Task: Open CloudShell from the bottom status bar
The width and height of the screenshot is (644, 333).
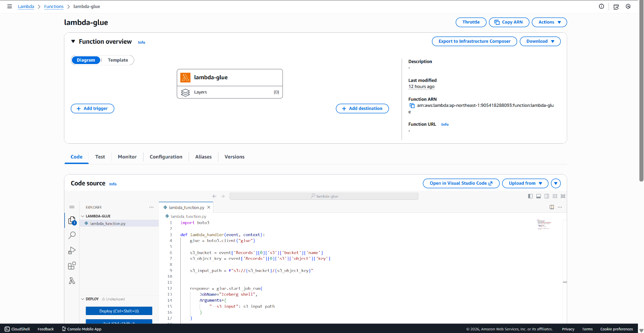Action: pyautogui.click(x=17, y=329)
